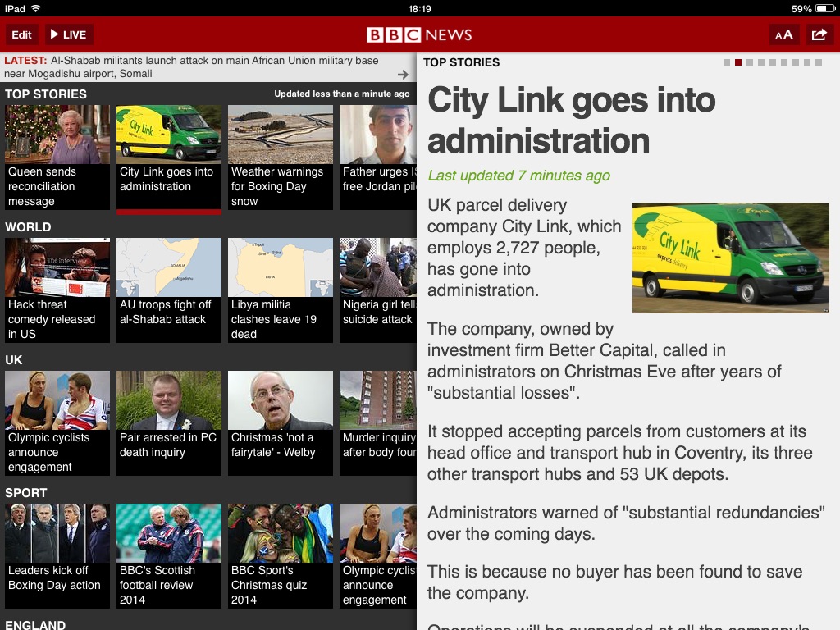Open Hack threat comedy released in US
This screenshot has width=840, height=630.
click(x=57, y=290)
